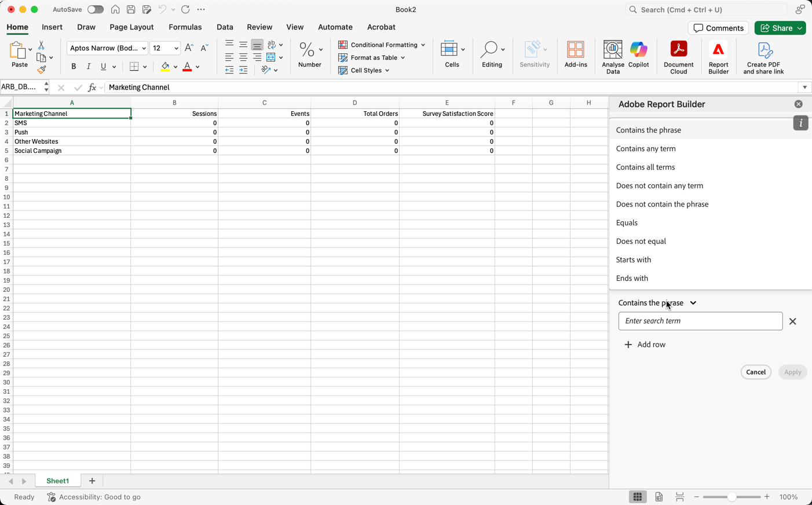Viewport: 812px width, 505px height.
Task: Toggle bottom vertical alignment
Action: click(257, 45)
